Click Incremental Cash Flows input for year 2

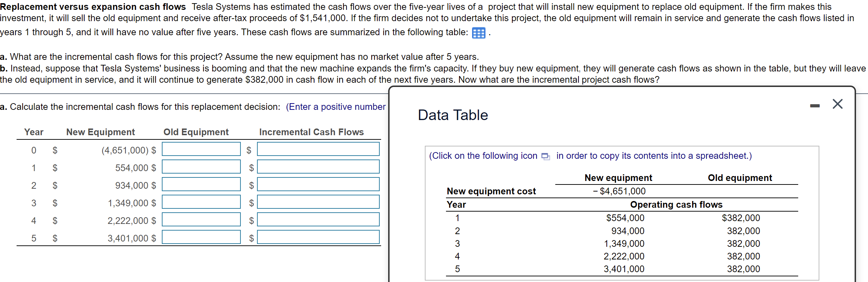(318, 184)
